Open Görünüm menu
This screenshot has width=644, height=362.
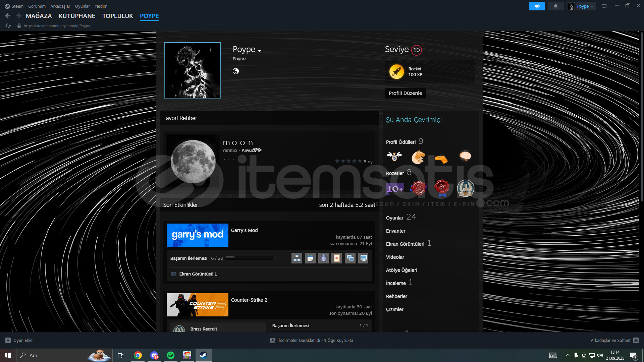tap(37, 6)
